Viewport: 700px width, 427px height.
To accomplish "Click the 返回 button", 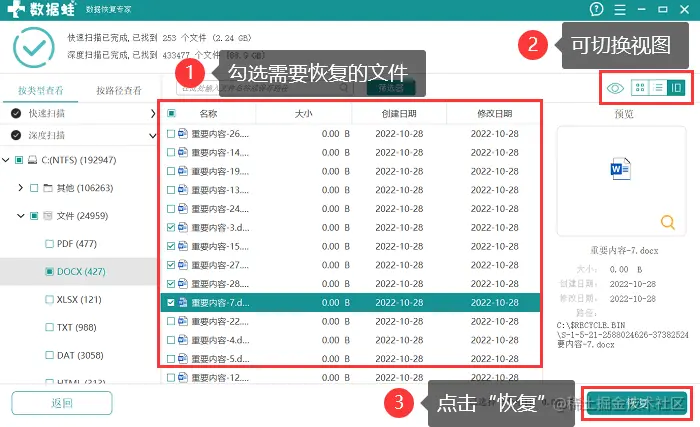I will click(62, 403).
